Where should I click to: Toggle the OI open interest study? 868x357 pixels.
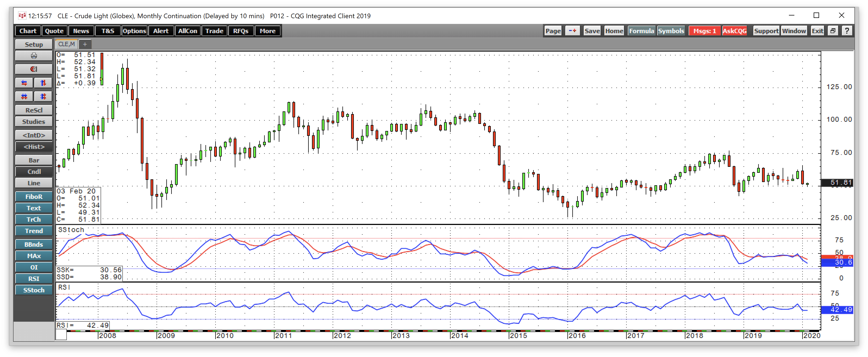tap(34, 267)
